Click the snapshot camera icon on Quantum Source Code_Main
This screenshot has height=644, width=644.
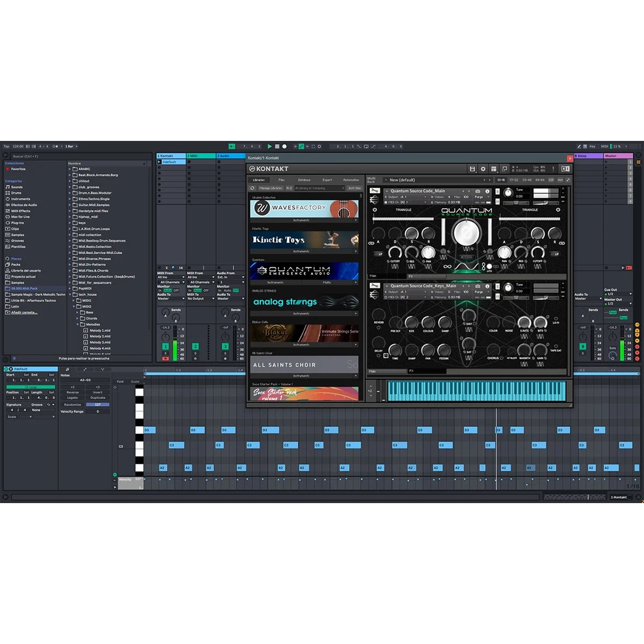coord(478,191)
